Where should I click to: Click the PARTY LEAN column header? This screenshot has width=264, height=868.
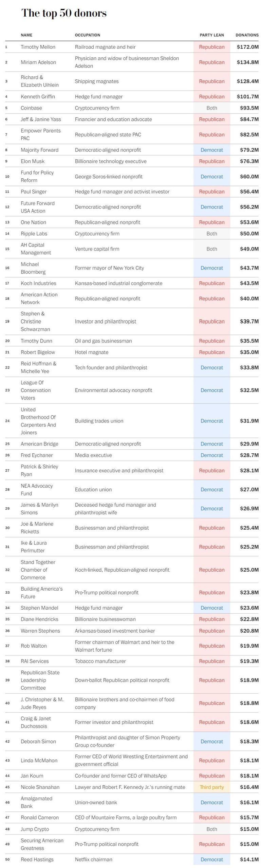point(212,35)
